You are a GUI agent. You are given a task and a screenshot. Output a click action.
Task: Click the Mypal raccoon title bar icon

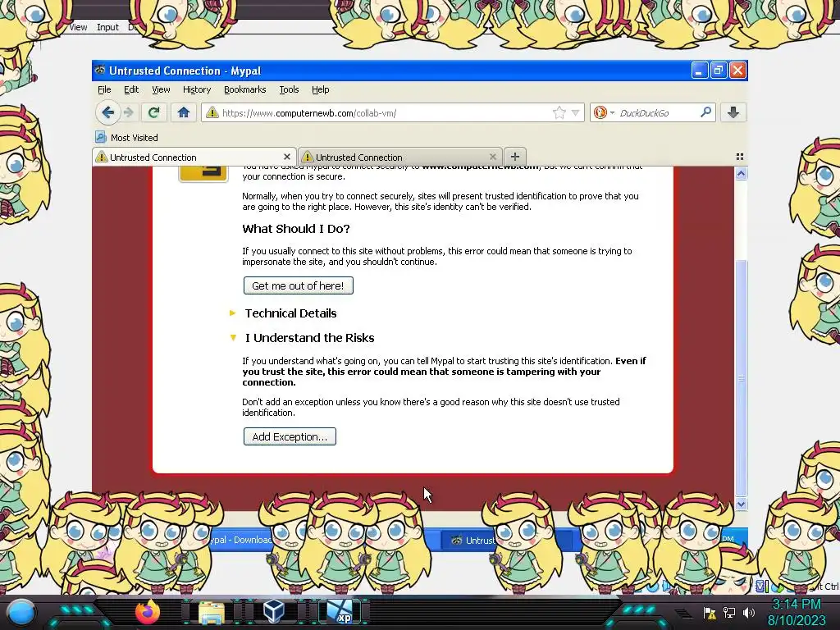(99, 71)
